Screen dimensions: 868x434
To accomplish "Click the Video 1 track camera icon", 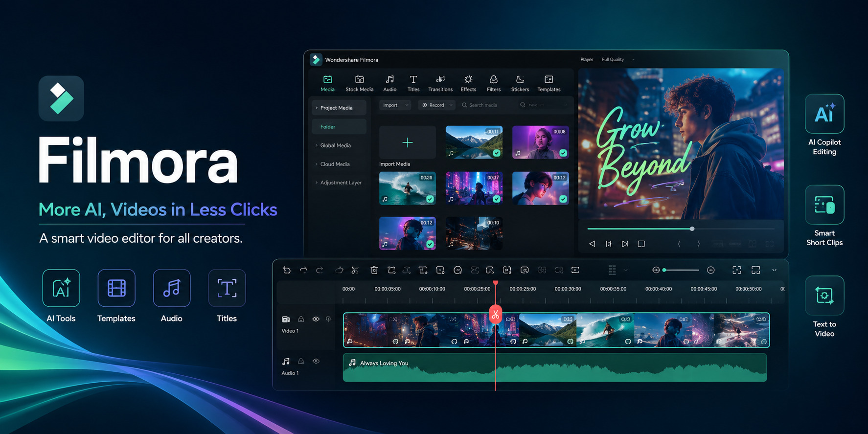I will coord(286,319).
